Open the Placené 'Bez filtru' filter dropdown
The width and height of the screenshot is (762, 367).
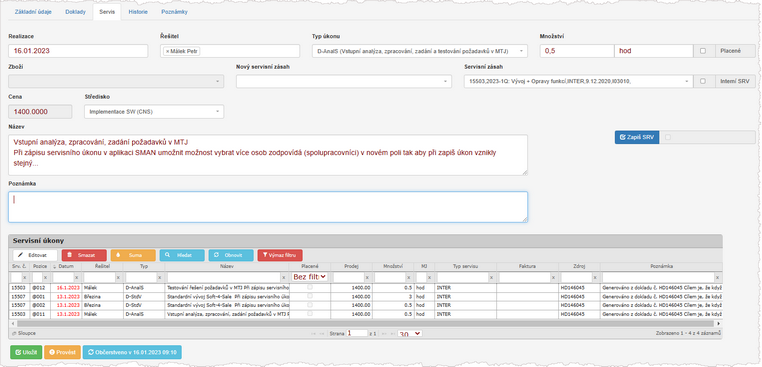tap(310, 277)
